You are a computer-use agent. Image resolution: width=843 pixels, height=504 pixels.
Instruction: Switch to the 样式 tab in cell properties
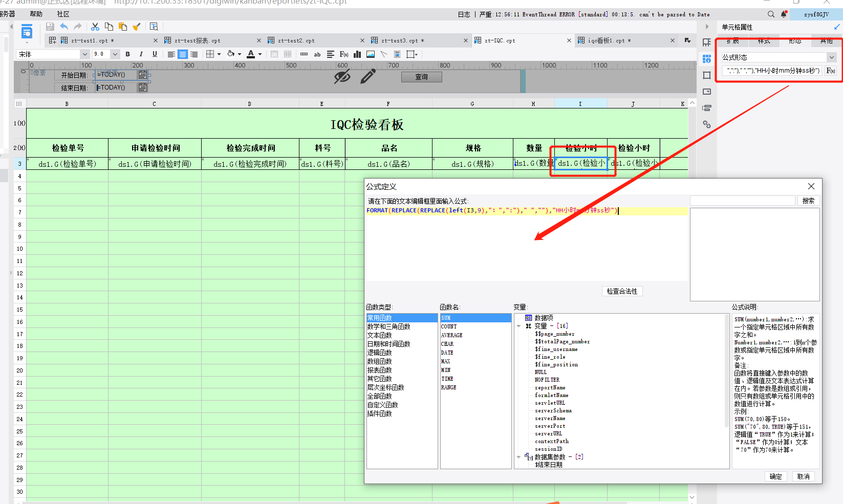click(764, 41)
